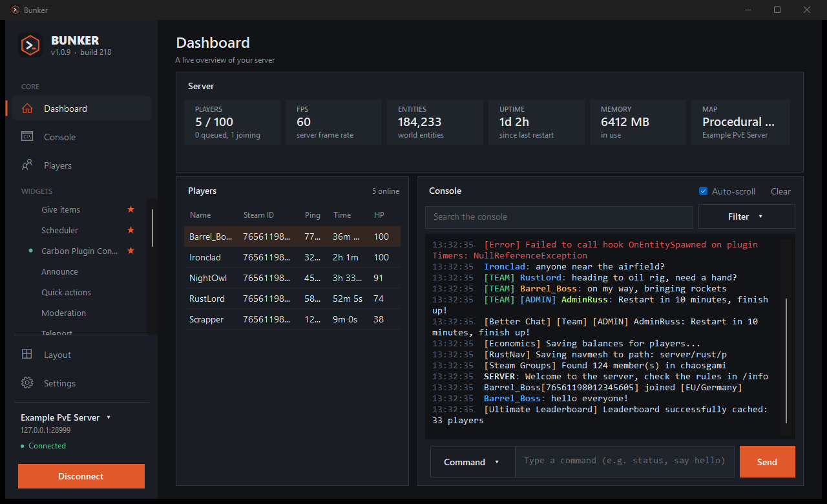827x504 pixels.
Task: Click the Bunker logo icon in sidebar
Action: pyautogui.click(x=30, y=45)
